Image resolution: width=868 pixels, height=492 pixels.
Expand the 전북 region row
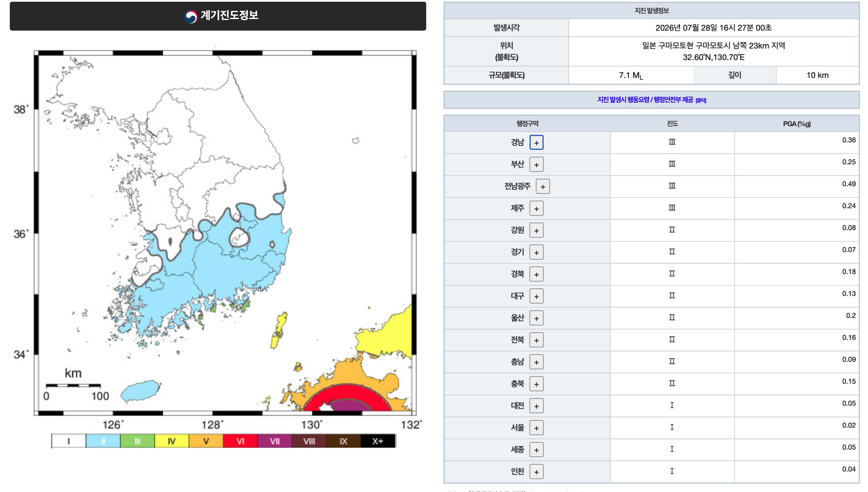coord(536,340)
